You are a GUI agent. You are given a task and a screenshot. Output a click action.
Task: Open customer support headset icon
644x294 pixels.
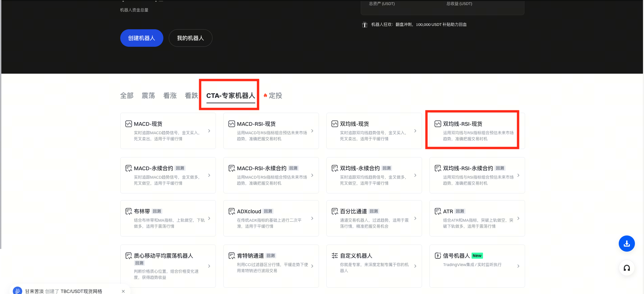click(x=626, y=268)
